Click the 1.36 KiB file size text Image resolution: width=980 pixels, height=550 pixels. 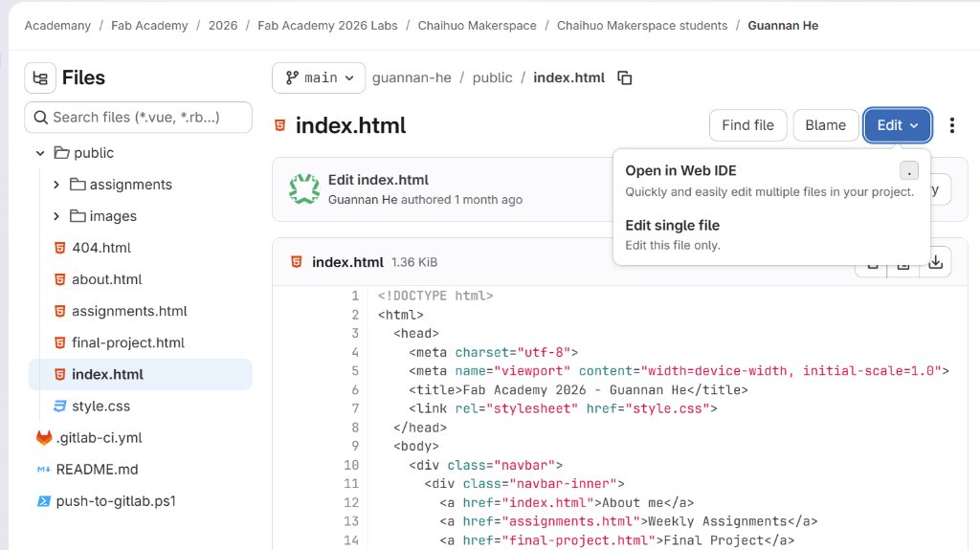click(414, 262)
